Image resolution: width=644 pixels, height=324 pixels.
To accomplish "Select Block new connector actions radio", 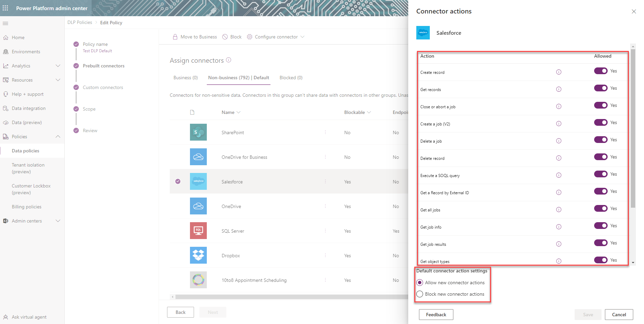I will [420, 294].
